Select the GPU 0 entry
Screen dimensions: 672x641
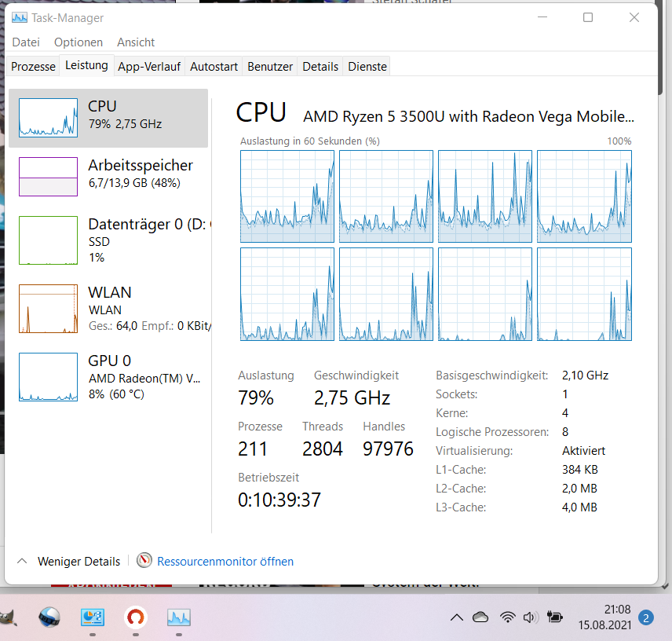108,377
